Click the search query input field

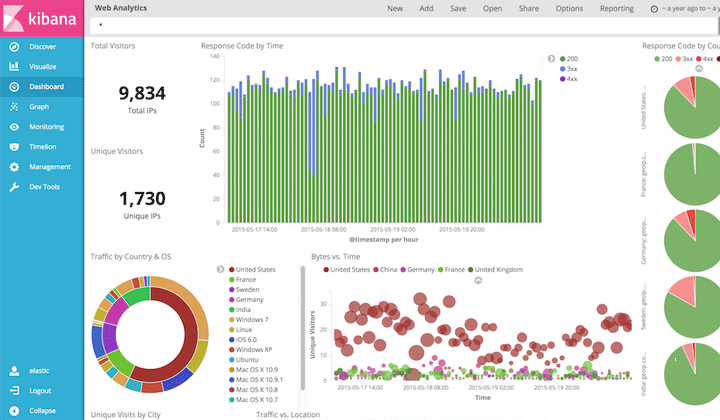click(x=404, y=25)
